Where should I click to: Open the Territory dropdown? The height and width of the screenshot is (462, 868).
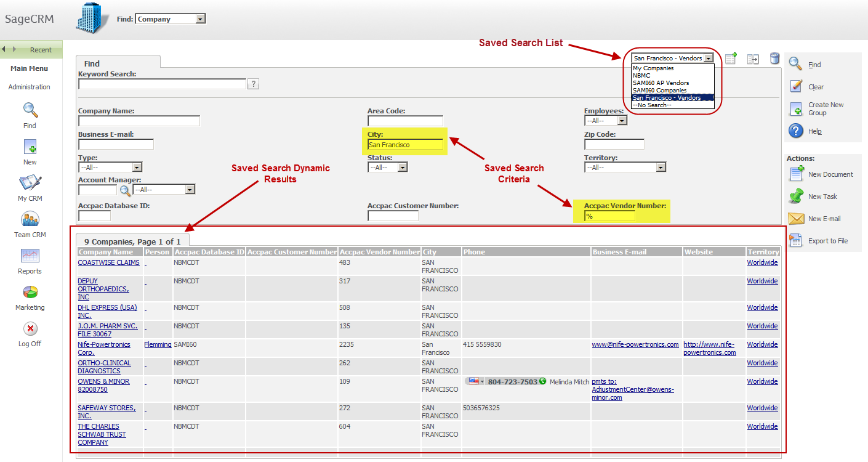click(x=625, y=167)
